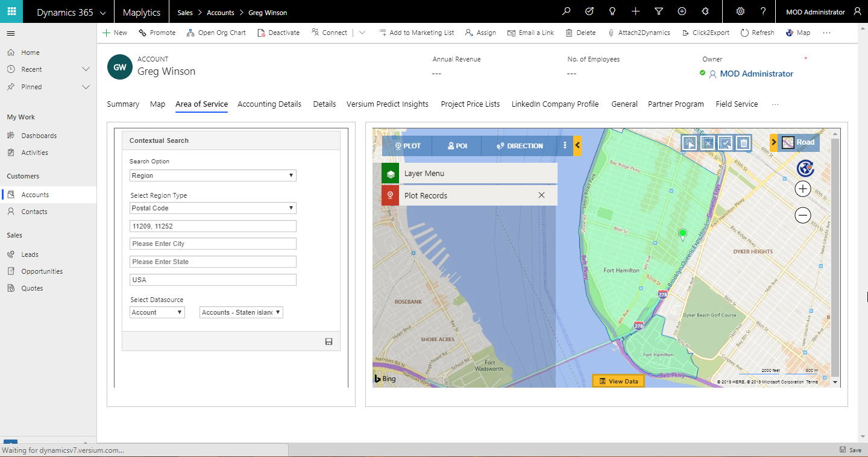Screen dimensions: 868x457
Task: Click the map vertical scrollbar
Action: [x=835, y=257]
